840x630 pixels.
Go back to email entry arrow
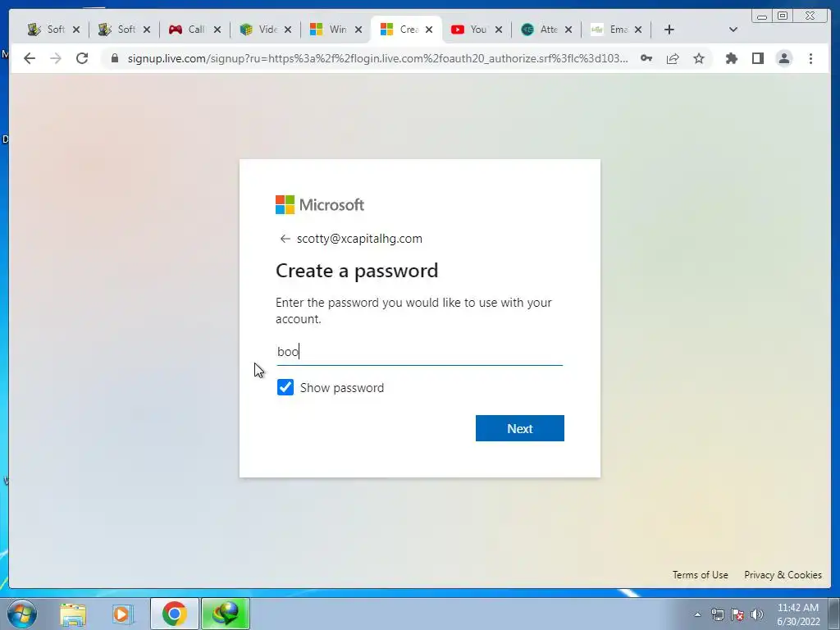click(x=285, y=239)
